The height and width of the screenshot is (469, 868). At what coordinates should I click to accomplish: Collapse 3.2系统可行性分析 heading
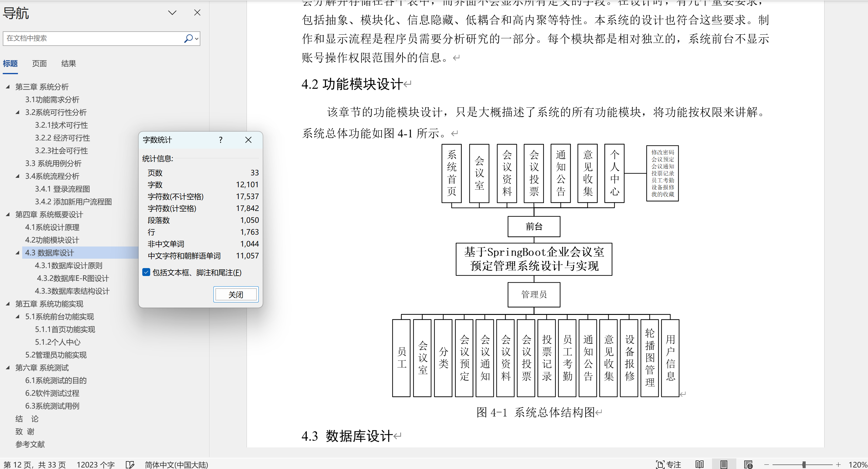(x=18, y=112)
